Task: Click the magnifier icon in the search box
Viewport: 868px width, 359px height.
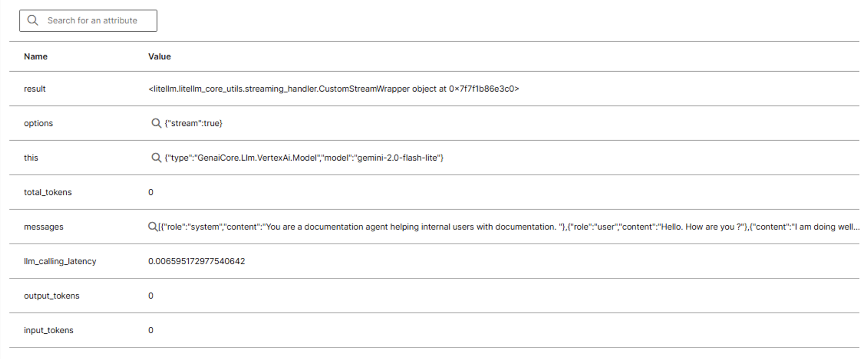Action: click(x=33, y=20)
